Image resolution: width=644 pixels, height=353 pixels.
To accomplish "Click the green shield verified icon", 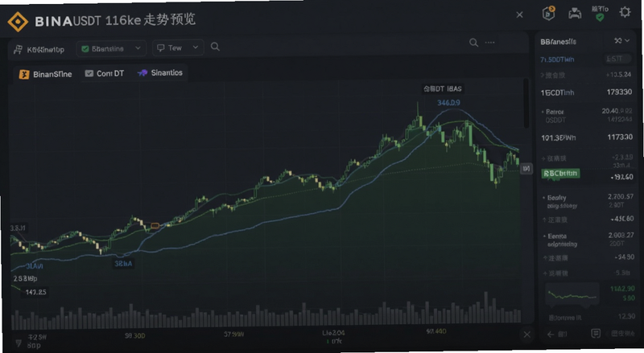I will 600,17.
